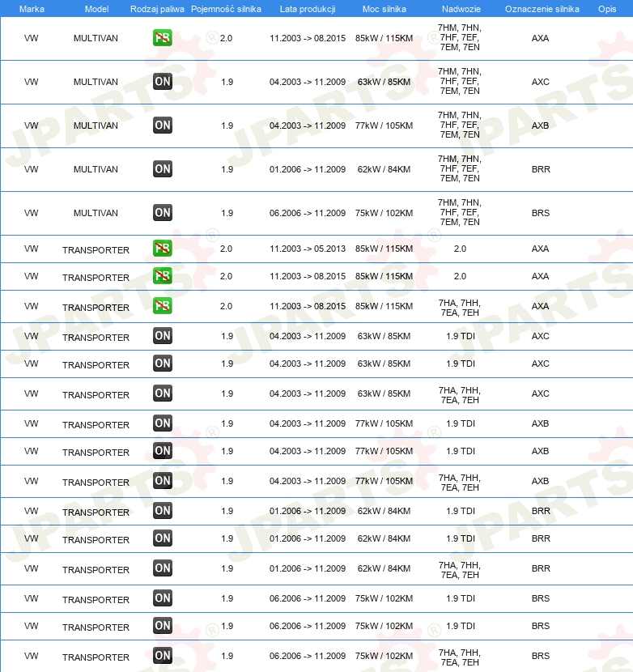Click the ON diesel icon in Multivan AXC row
The width and height of the screenshot is (633, 672).
coord(163,82)
